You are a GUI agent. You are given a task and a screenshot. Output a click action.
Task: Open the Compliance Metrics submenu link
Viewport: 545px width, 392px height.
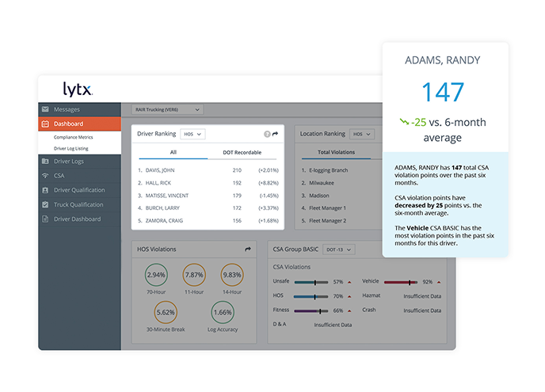point(74,137)
